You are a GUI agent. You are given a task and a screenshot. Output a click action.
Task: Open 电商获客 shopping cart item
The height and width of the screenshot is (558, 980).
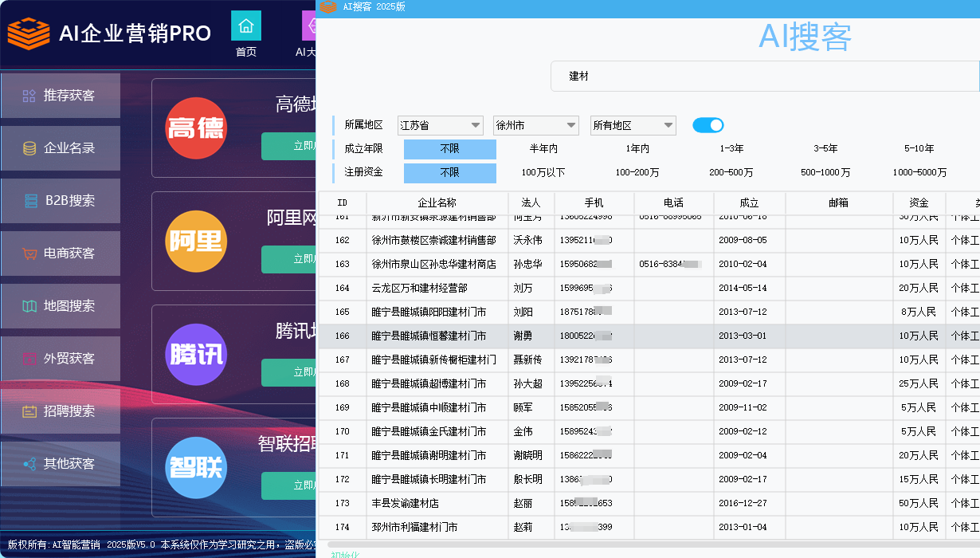[x=61, y=253]
